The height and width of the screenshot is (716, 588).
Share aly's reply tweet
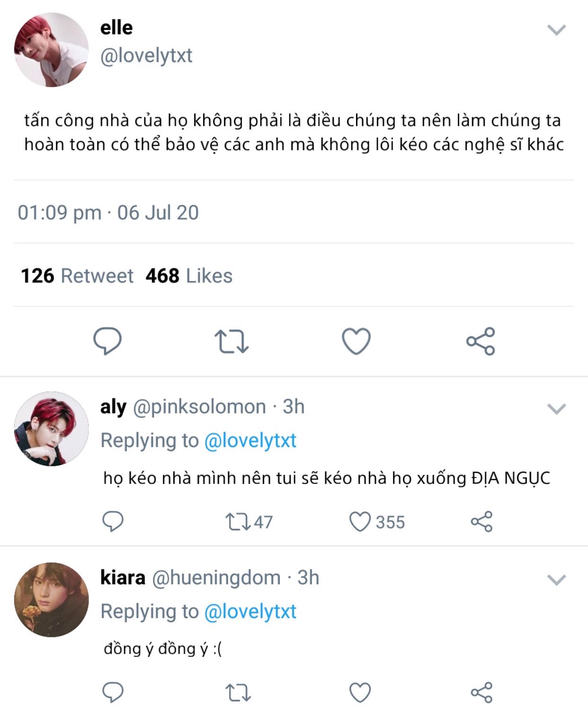(x=481, y=522)
